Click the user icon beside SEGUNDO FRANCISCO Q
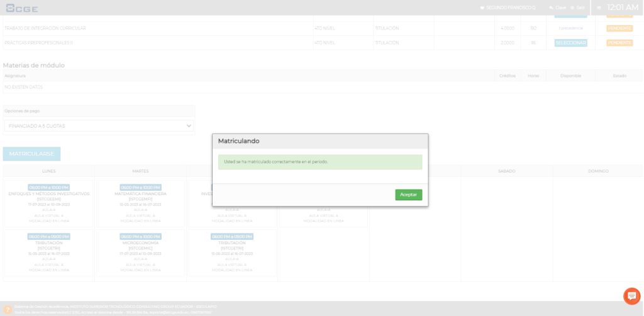This screenshot has height=316, width=644. point(482,8)
